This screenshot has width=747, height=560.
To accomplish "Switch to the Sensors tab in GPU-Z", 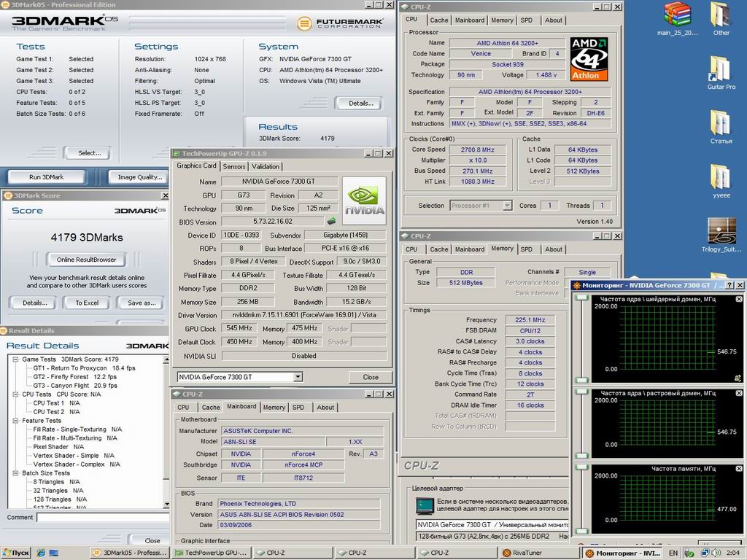I will [234, 166].
